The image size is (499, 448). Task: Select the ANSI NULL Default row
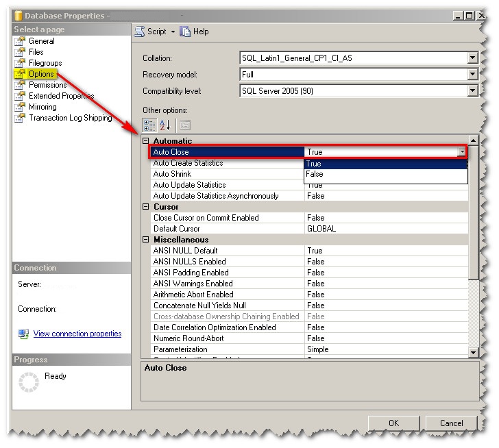[309, 251]
